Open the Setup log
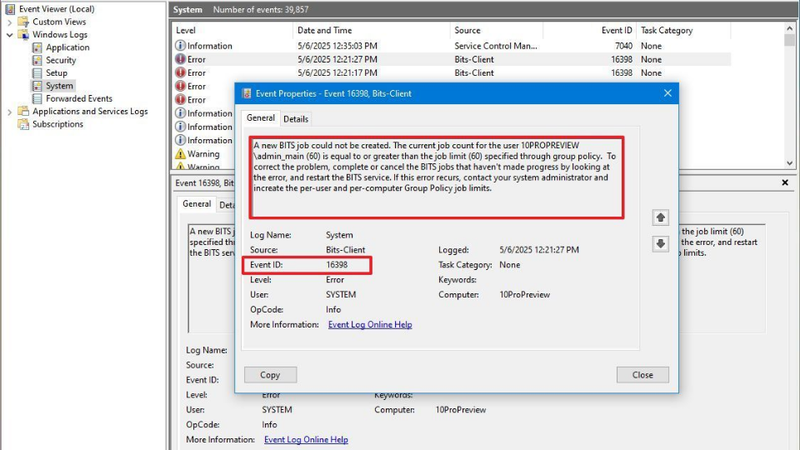 click(x=56, y=73)
